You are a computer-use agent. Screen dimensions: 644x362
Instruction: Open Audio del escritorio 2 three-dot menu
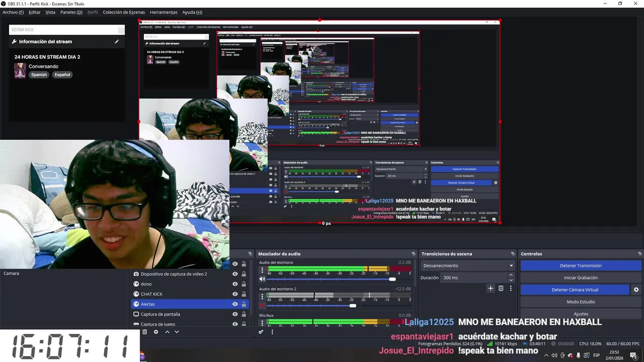click(262, 297)
